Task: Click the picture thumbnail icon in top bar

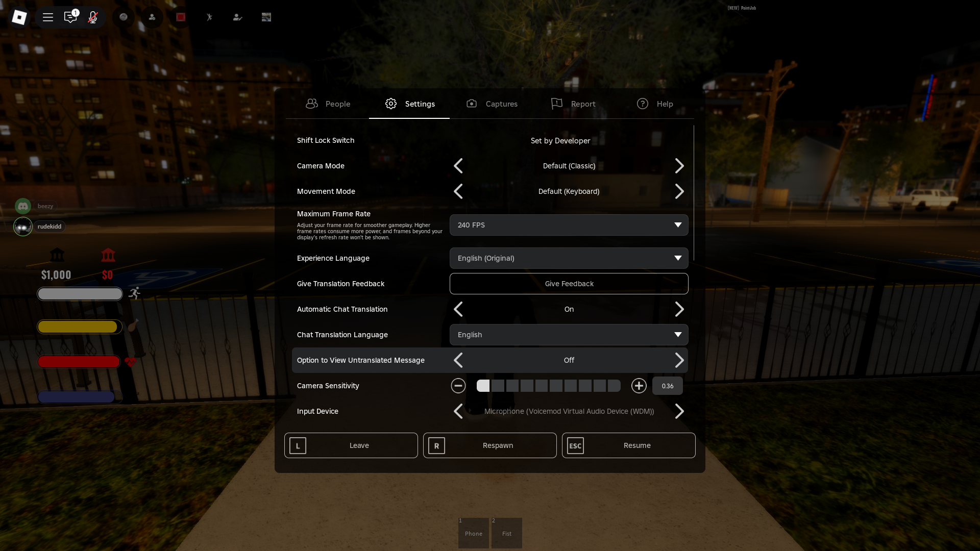Action: click(266, 17)
